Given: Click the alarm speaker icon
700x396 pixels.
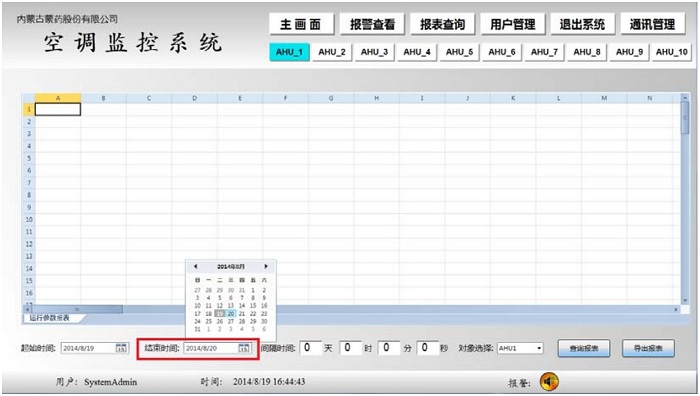Looking at the screenshot, I should coord(549,382).
